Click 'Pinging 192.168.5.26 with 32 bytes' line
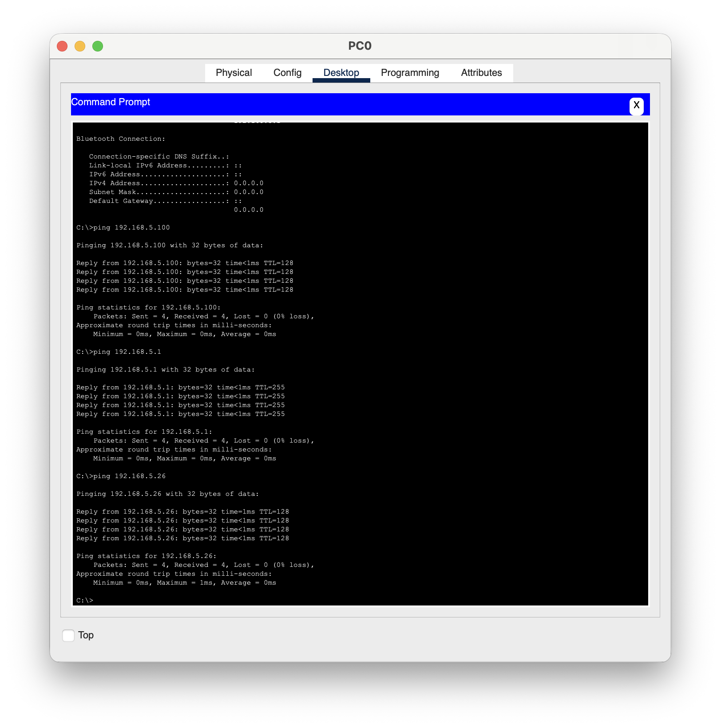Image resolution: width=721 pixels, height=728 pixels. pos(168,494)
